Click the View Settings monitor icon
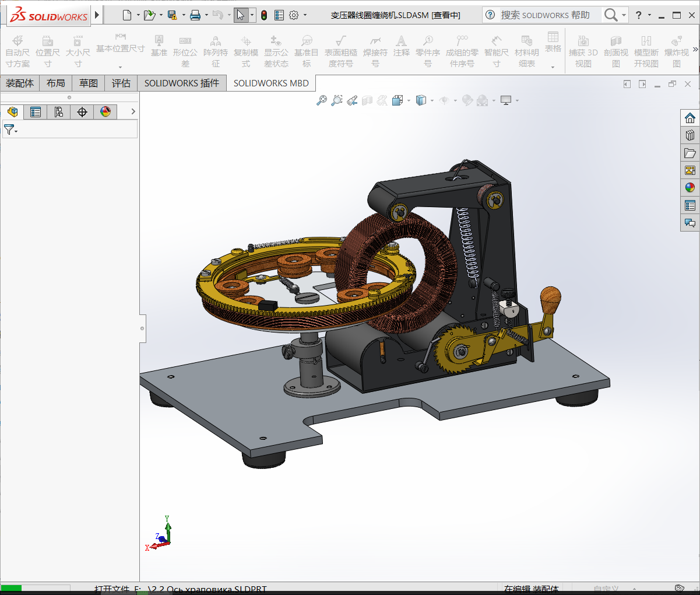The image size is (700, 595). tap(506, 100)
